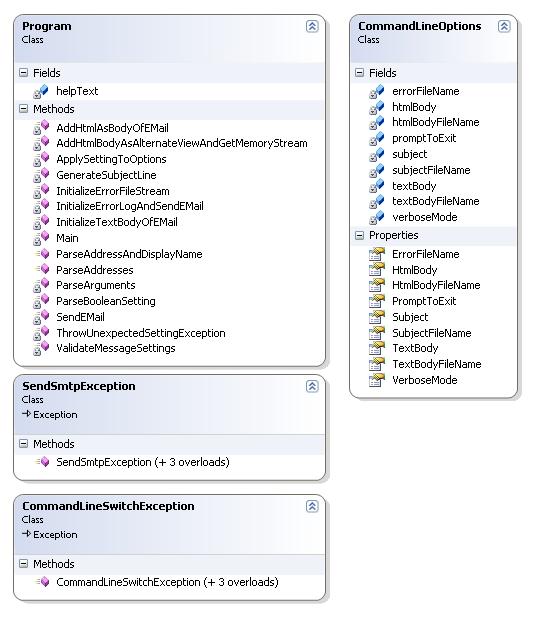
Task: Click the field icon beside htmlBody
Action: [x=376, y=108]
